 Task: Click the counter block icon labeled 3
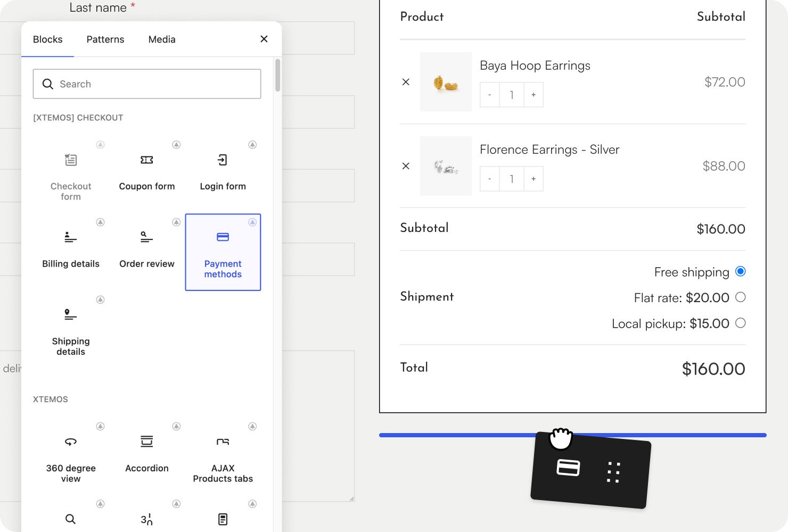[147, 519]
